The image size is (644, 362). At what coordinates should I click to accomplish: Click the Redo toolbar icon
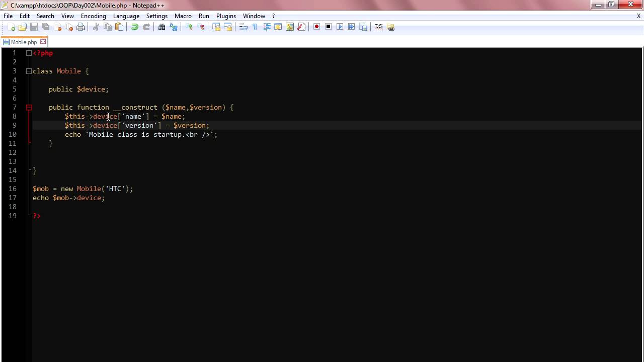[x=146, y=27]
